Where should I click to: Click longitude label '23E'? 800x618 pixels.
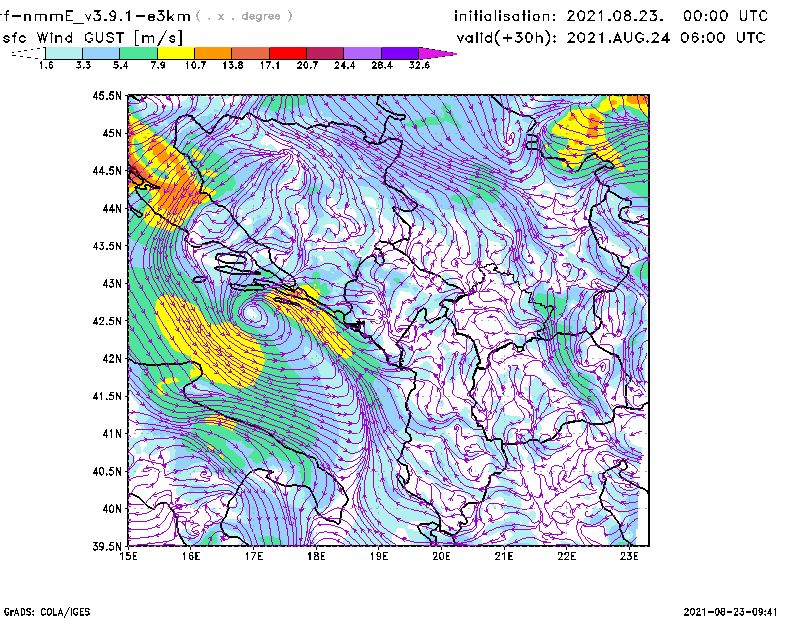point(629,556)
